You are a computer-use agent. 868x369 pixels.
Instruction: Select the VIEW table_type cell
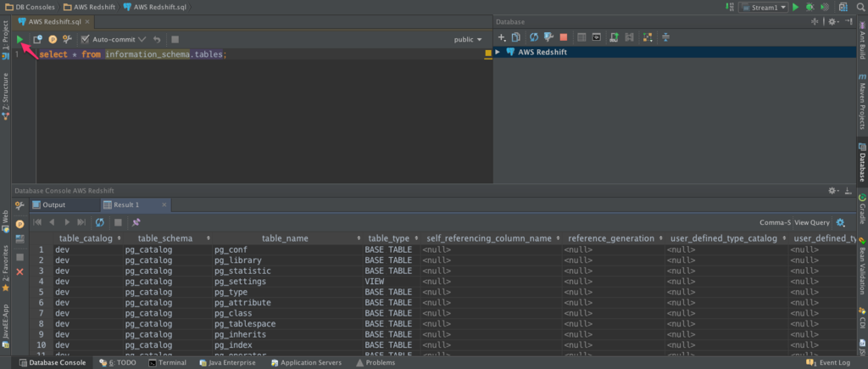pyautogui.click(x=392, y=282)
